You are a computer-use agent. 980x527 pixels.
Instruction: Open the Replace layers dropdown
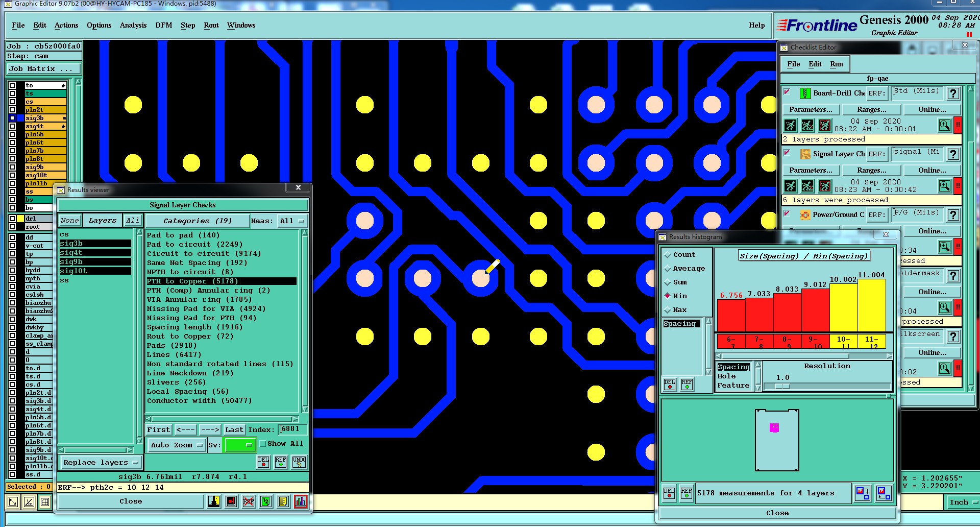click(x=101, y=463)
